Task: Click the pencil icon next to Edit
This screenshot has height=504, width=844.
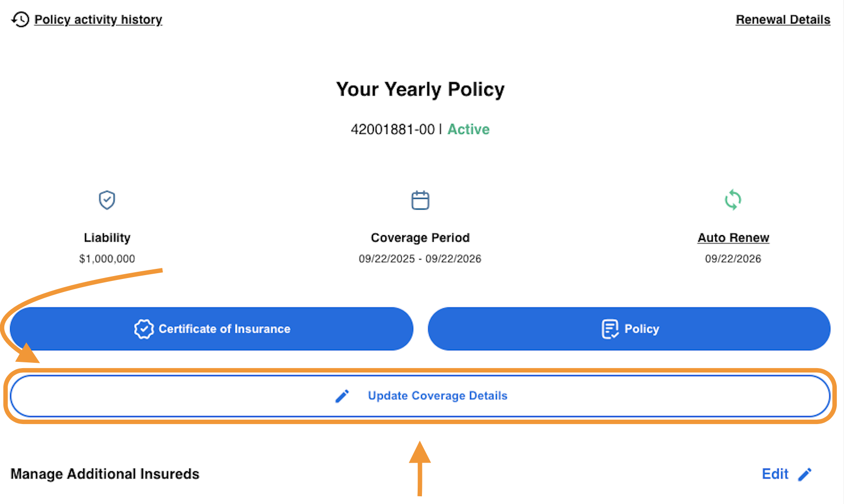Action: pos(805,474)
